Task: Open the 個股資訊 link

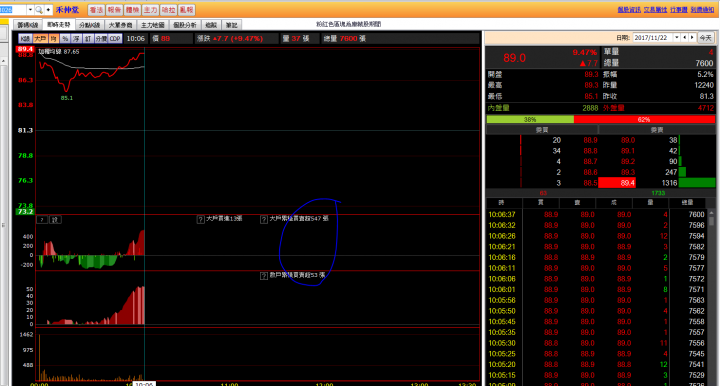Action: click(x=629, y=10)
